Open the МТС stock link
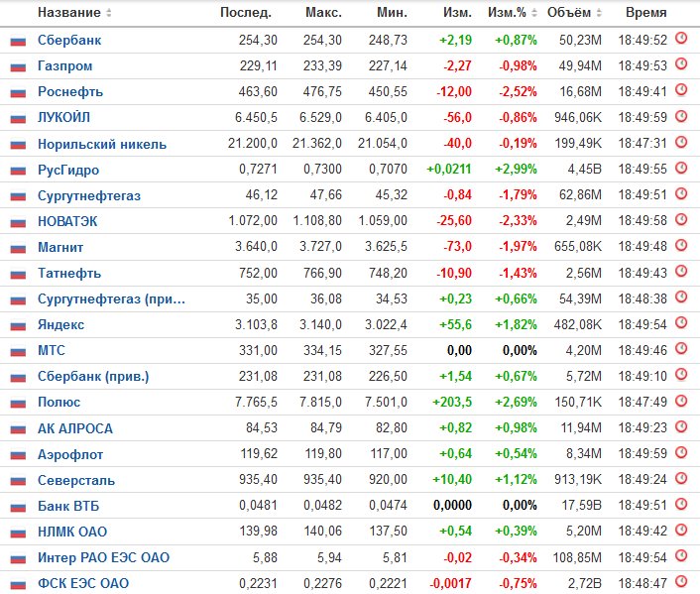The width and height of the screenshot is (700, 594). (52, 350)
